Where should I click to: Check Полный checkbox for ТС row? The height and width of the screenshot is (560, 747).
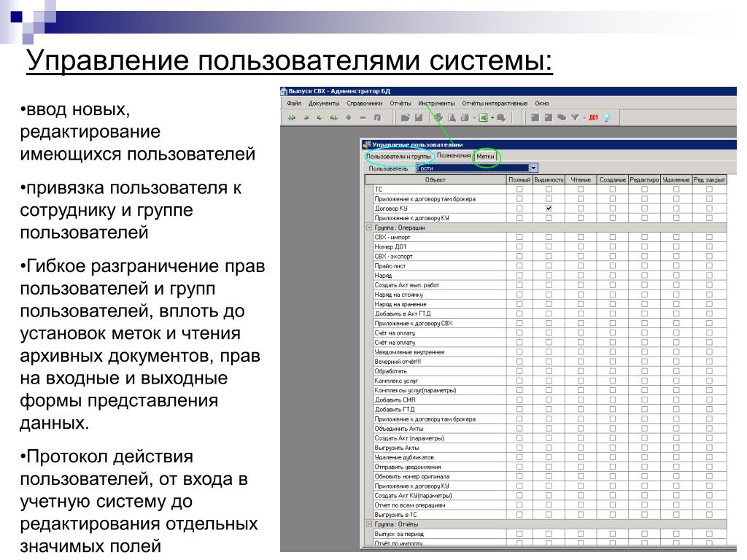tap(519, 189)
